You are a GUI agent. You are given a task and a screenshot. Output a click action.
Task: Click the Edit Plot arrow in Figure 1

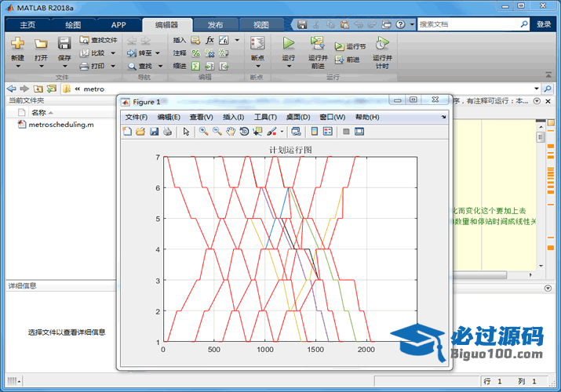[x=187, y=132]
